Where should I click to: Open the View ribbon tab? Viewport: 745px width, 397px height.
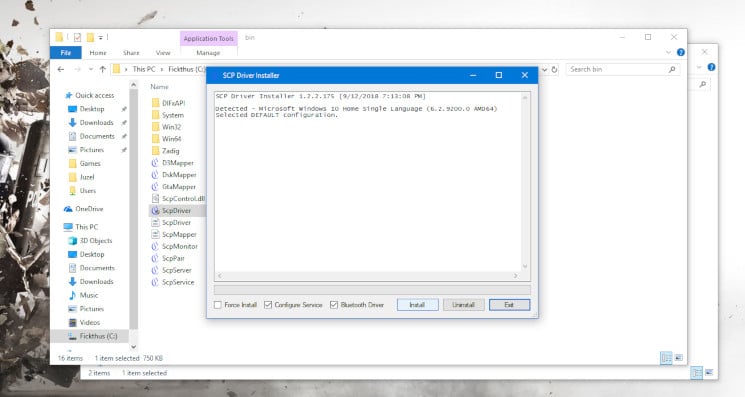click(x=163, y=53)
